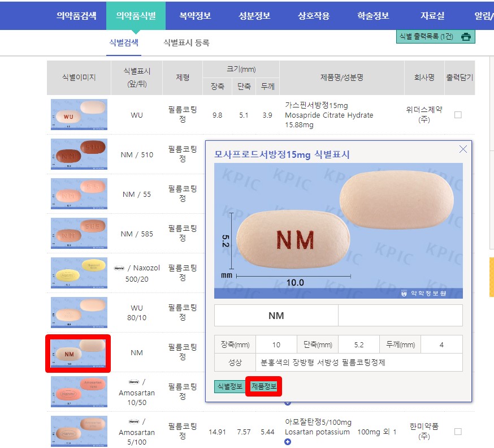Click the 식별이미지 column header

79,77
